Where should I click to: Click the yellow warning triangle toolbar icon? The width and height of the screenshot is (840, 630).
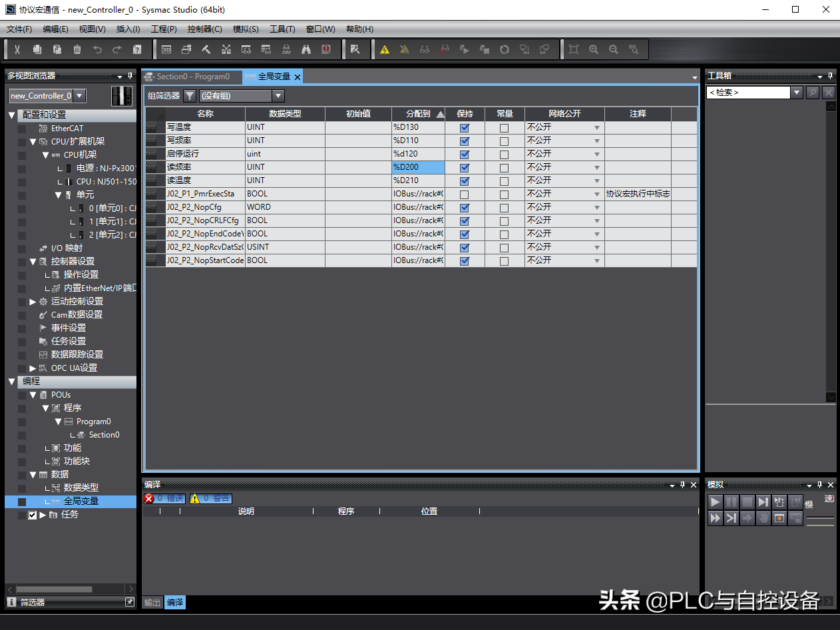(385, 49)
